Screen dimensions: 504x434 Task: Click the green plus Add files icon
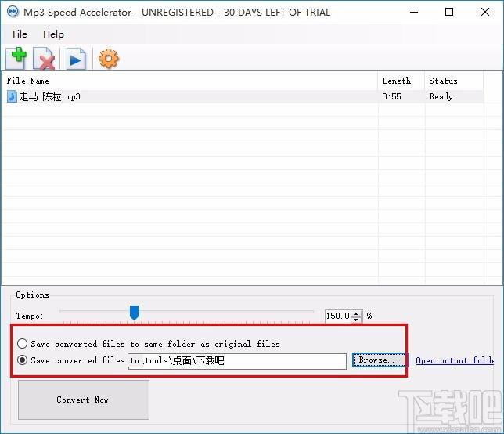[x=16, y=58]
